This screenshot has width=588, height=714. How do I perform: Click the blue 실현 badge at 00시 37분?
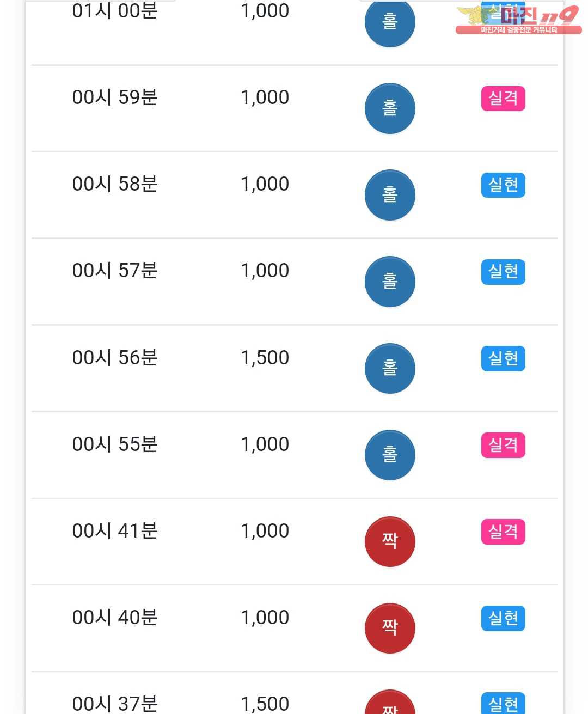pyautogui.click(x=503, y=703)
